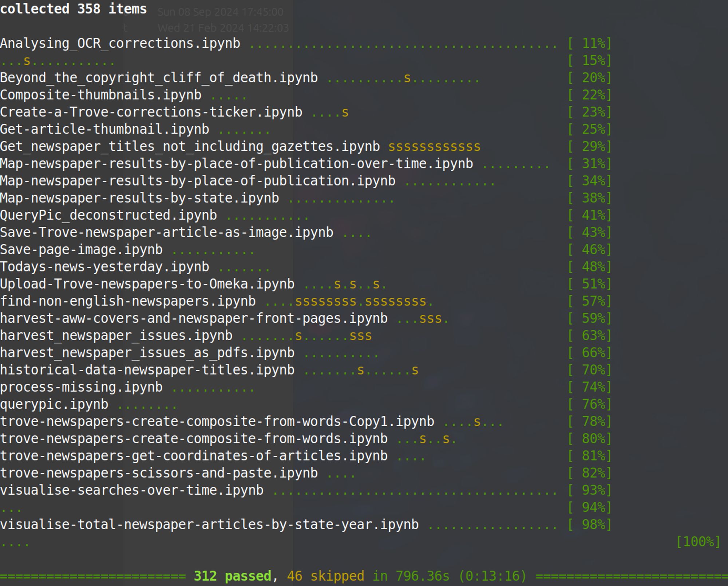Click Create-a-Trove-corrections-ticker.ipynb filename

pyautogui.click(x=151, y=112)
